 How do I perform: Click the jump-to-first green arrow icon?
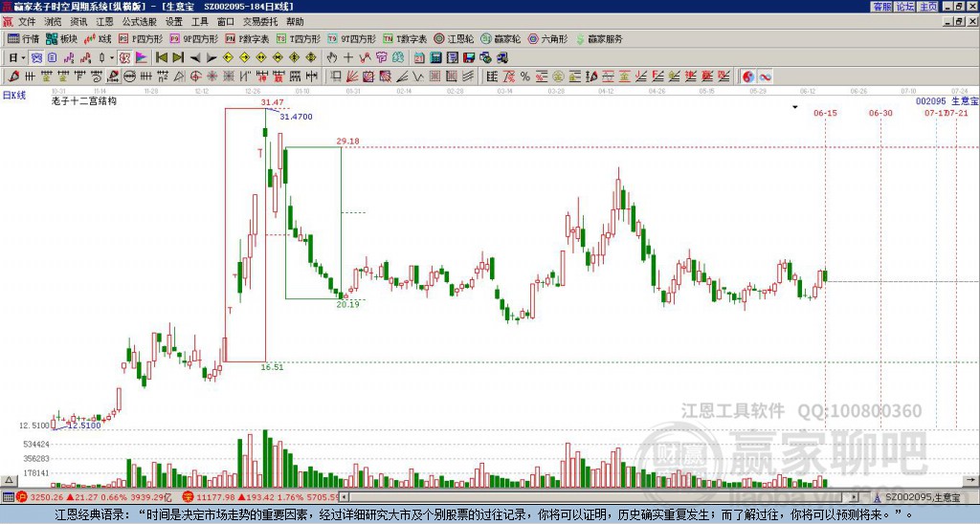pos(161,58)
